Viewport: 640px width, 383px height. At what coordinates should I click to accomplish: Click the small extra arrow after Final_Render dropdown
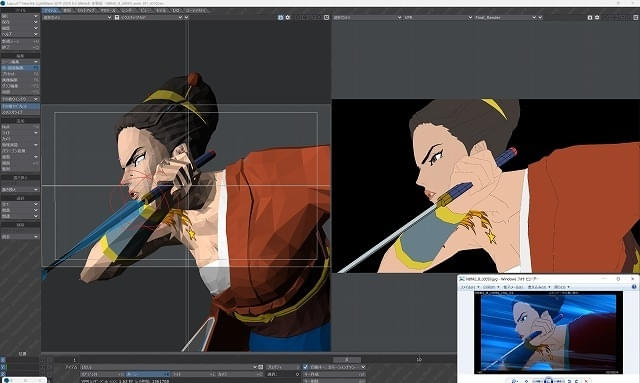pos(540,18)
